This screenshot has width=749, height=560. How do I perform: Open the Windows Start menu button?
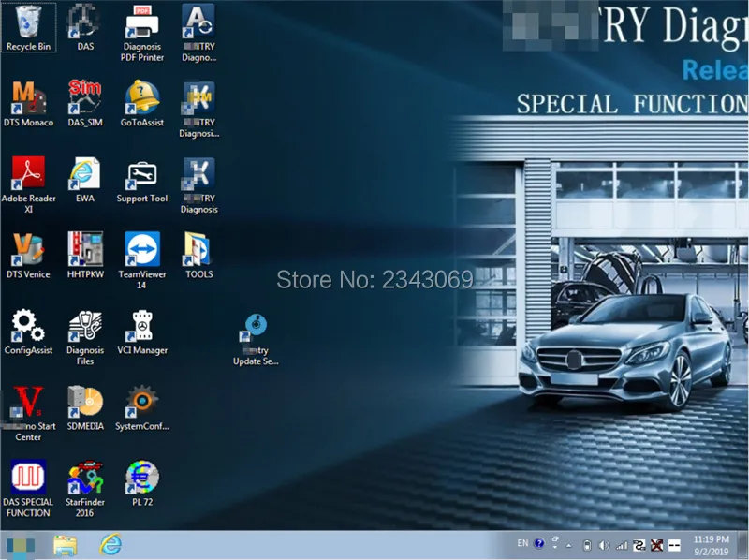(x=21, y=544)
